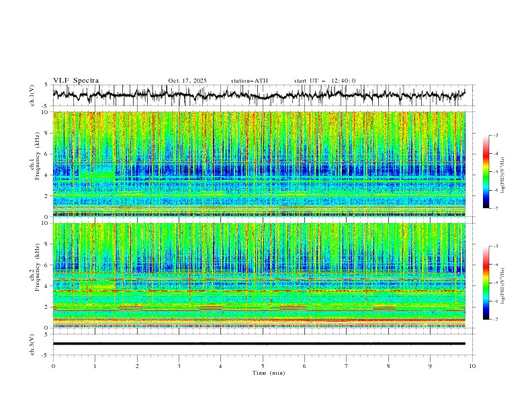The image size is (532, 411).
Task: Click the 'ch.1(V)' waveform axis label
Action: 32,95
